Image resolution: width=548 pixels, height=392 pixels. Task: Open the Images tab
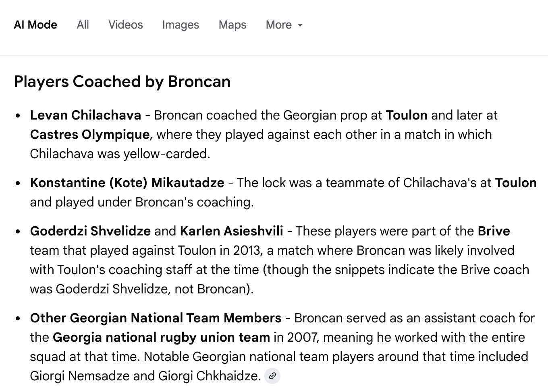click(x=181, y=25)
